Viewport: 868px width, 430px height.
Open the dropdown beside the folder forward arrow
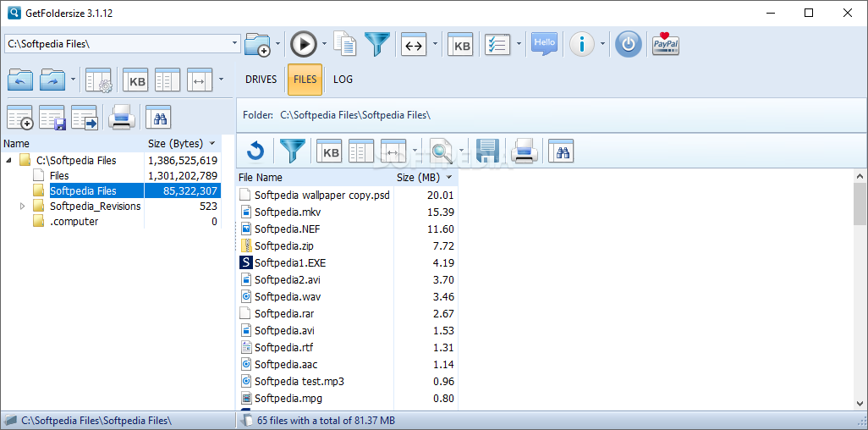coord(74,80)
